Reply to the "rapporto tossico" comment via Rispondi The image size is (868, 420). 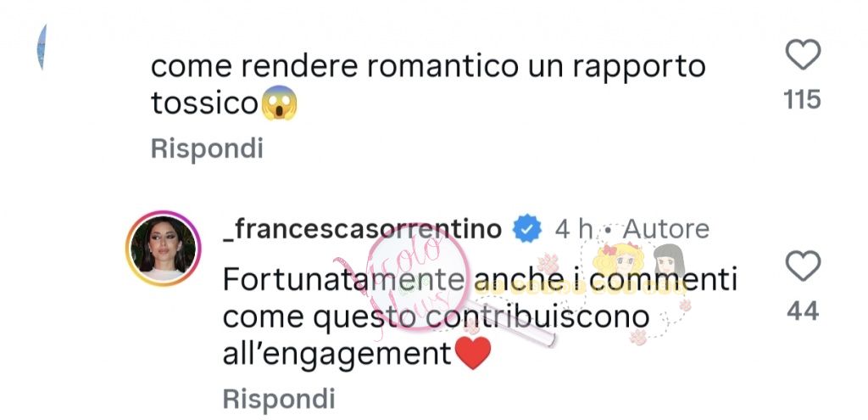pos(207,149)
